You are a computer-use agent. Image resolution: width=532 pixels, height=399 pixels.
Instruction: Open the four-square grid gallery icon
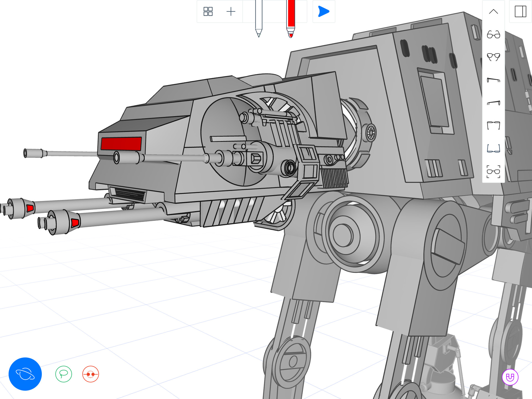(x=208, y=11)
